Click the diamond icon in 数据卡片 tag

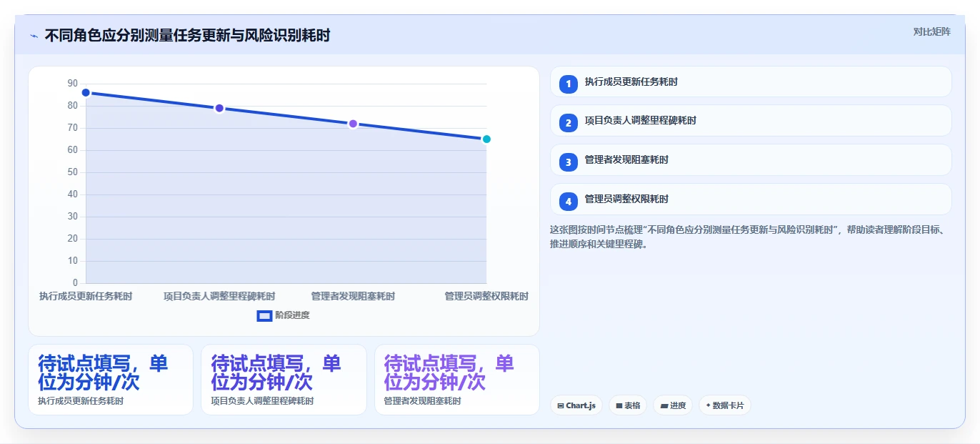click(708, 405)
